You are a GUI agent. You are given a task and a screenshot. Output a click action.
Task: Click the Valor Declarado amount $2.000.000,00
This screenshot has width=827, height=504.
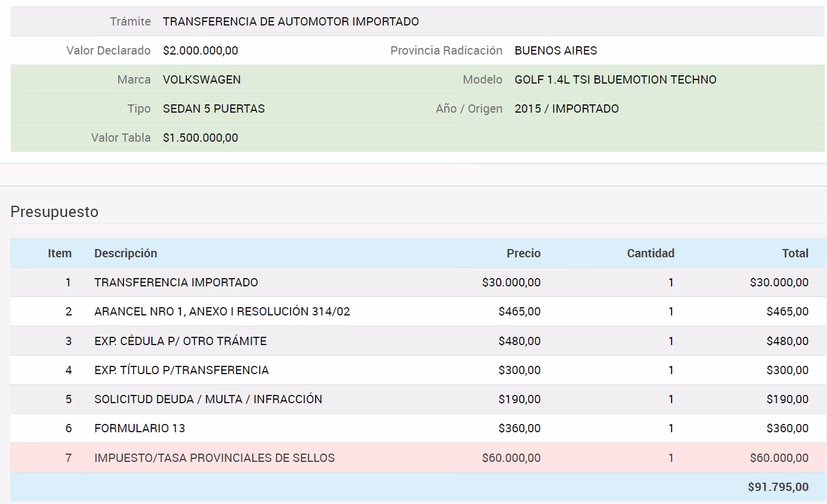[x=201, y=50]
